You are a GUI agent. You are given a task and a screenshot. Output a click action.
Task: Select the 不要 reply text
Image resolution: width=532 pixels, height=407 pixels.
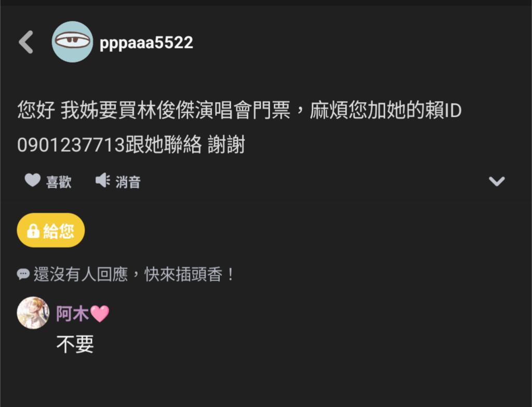(x=75, y=344)
